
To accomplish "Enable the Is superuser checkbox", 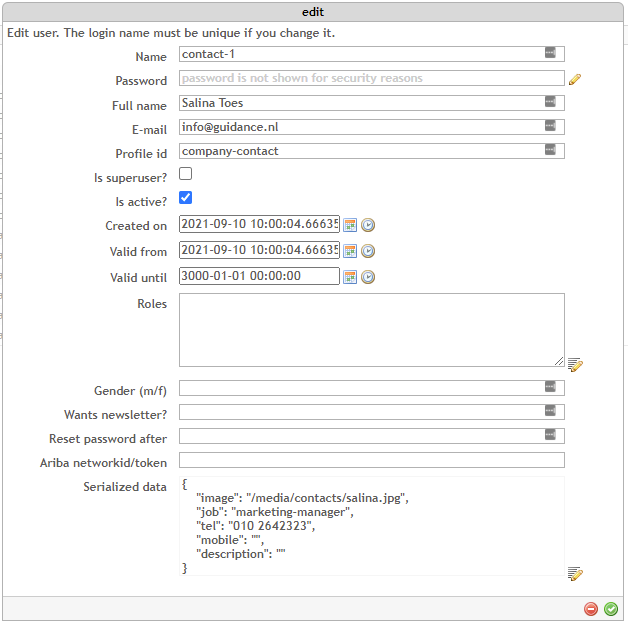I will coord(186,174).
